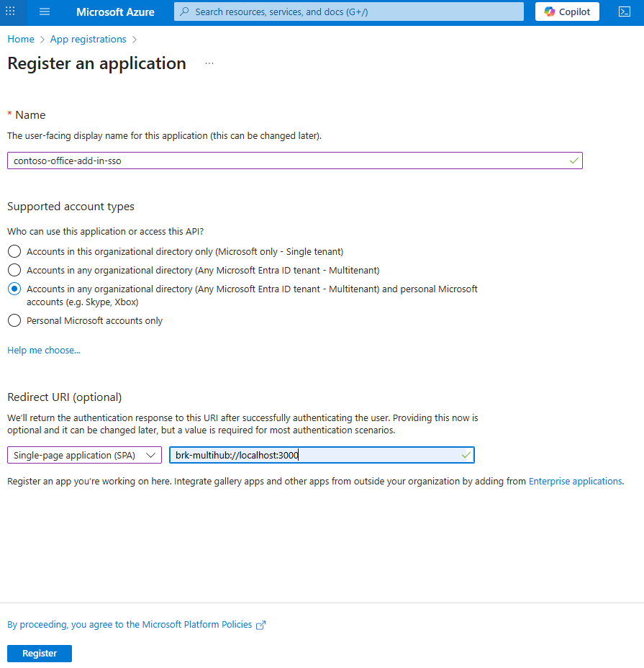Select any organizational directory Multitenant option
Screen dimensions: 644x668
tap(14, 270)
